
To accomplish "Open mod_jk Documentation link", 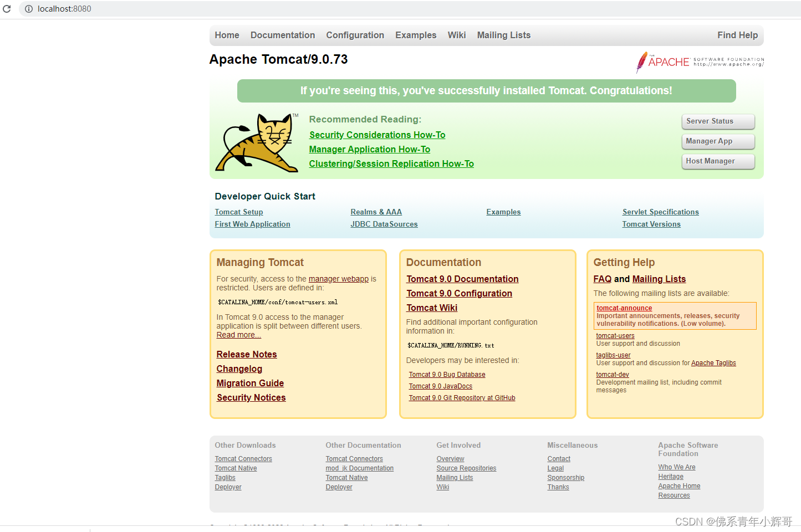I will coord(360,468).
